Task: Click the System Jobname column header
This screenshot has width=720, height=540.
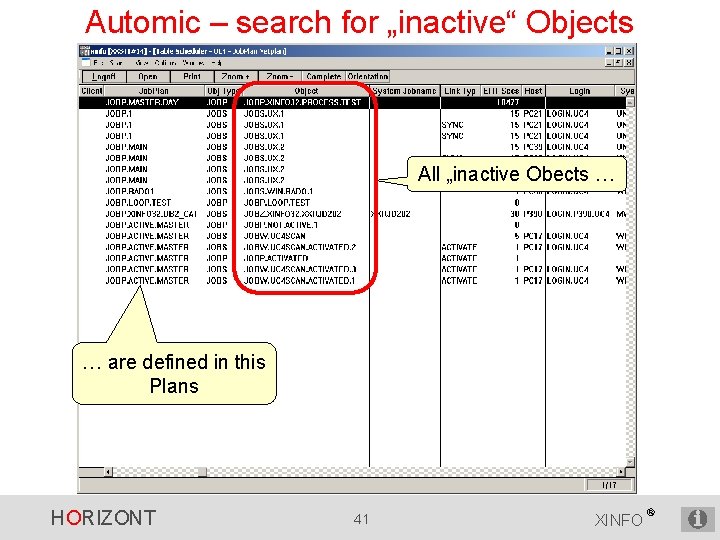Action: click(x=405, y=91)
